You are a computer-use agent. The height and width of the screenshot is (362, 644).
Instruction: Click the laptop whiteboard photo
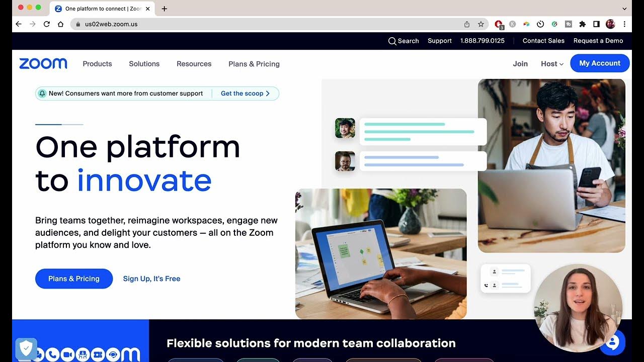tap(381, 254)
